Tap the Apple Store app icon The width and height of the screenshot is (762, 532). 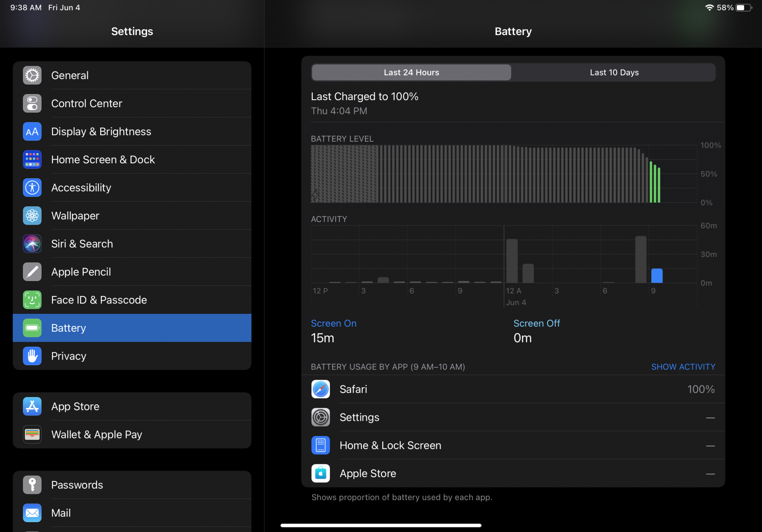tap(320, 473)
